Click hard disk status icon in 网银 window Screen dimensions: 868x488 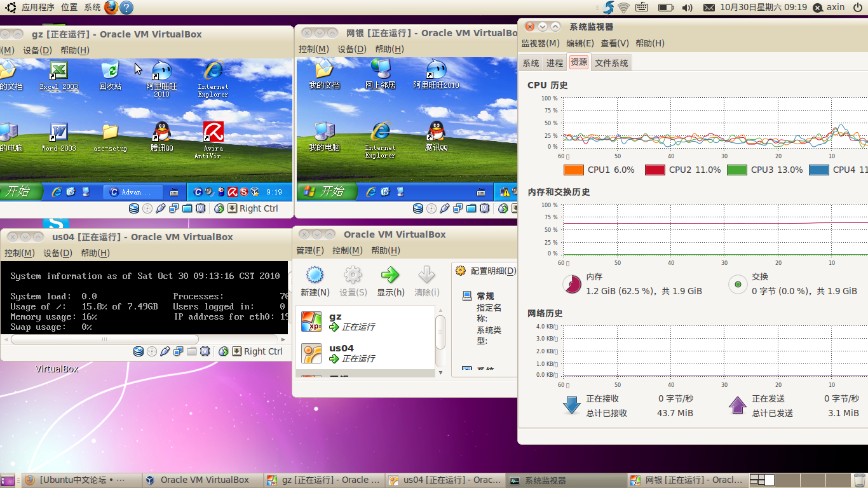pos(418,208)
